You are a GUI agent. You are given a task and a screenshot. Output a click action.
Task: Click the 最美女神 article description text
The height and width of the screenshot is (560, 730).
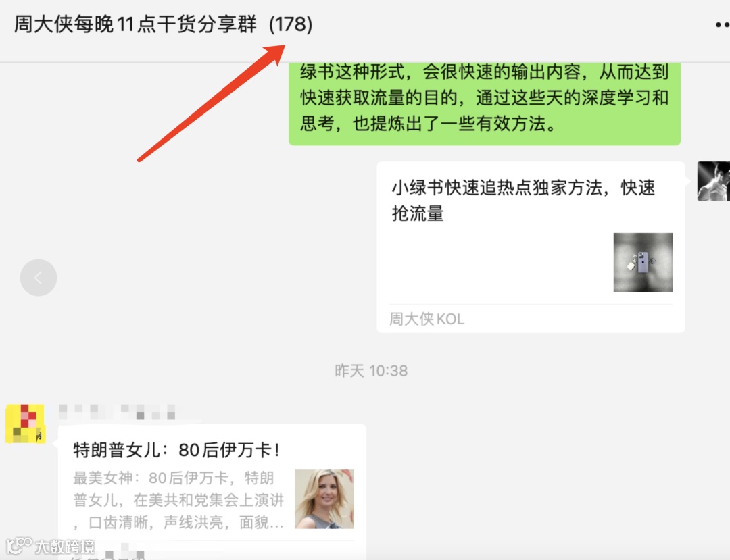178,500
